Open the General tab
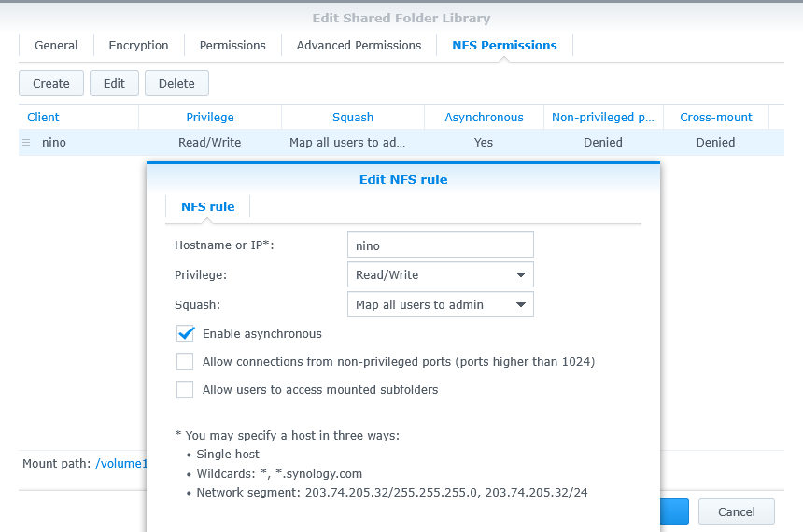This screenshot has width=803, height=532. pyautogui.click(x=56, y=45)
